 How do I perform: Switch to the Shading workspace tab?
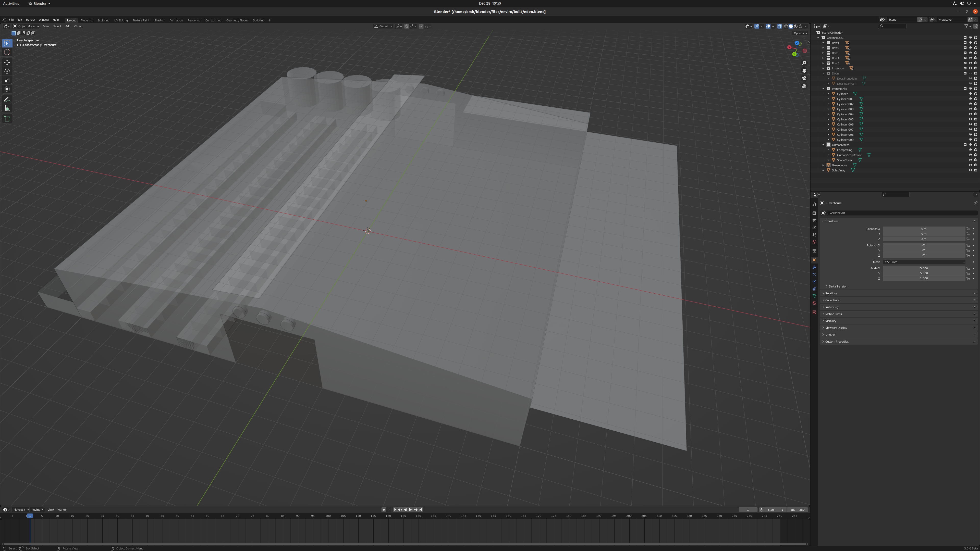tap(159, 20)
